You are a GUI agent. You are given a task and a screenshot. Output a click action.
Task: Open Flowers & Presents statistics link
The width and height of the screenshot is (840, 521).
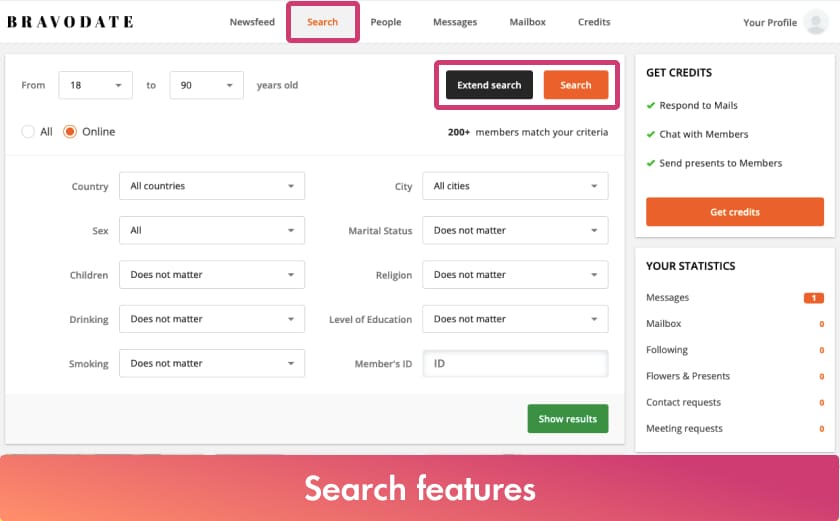(688, 376)
